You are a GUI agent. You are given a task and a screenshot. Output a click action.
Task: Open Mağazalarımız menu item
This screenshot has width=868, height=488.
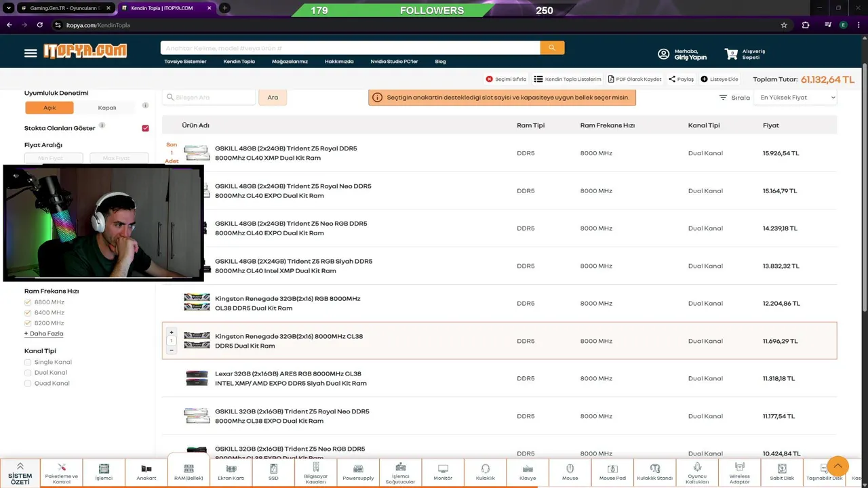(x=290, y=62)
